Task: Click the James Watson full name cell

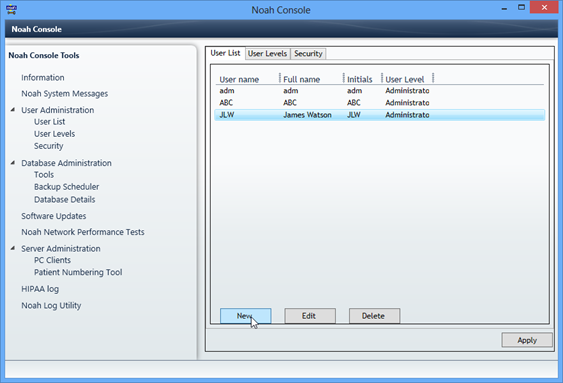Action: click(307, 115)
